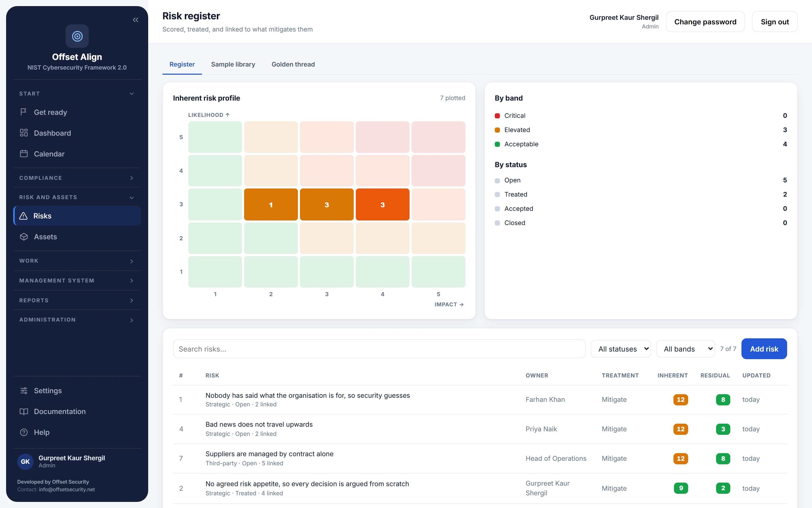Collapse the START section
Image resolution: width=812 pixels, height=508 pixels.
[77, 93]
